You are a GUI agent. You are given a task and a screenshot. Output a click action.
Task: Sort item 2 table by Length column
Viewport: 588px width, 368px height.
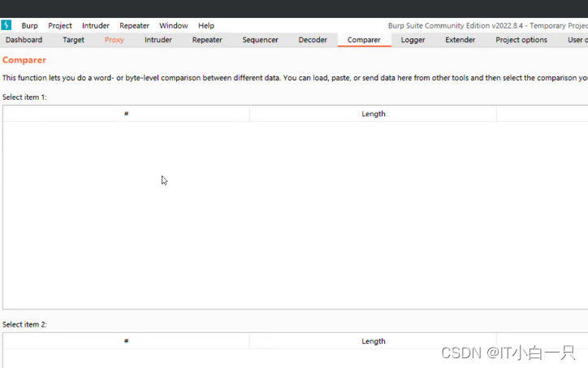pyautogui.click(x=374, y=341)
